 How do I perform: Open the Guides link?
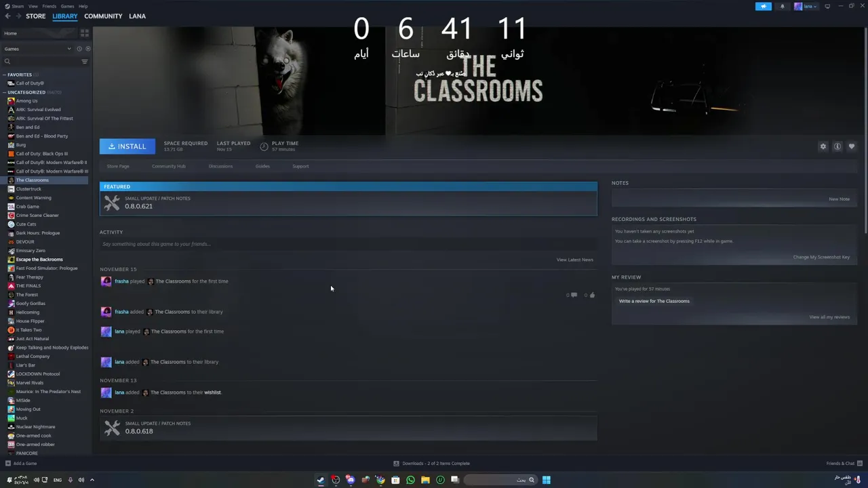pyautogui.click(x=262, y=166)
